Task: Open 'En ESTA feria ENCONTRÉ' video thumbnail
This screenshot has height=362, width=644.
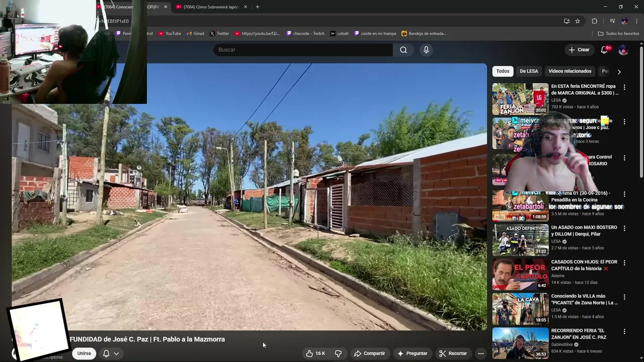Action: point(520,99)
